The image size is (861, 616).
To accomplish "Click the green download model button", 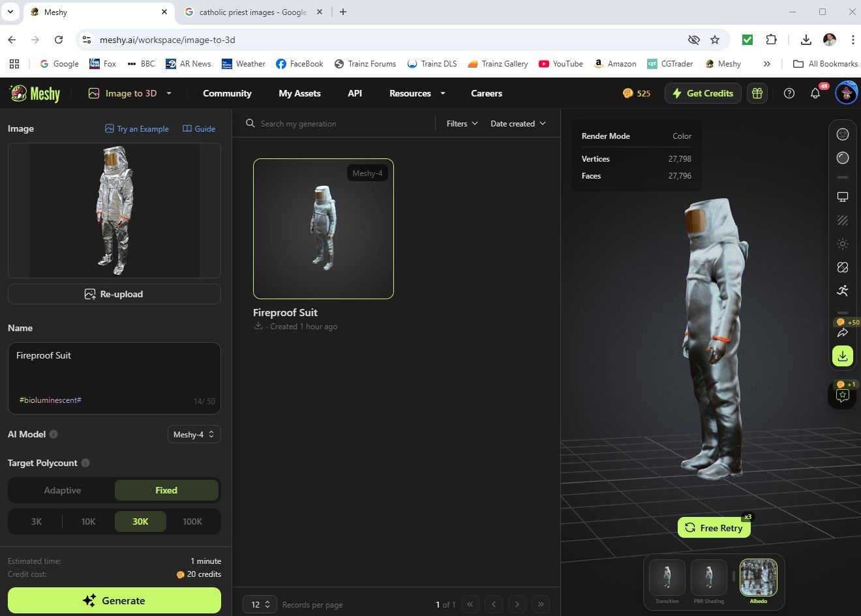I will [x=843, y=356].
